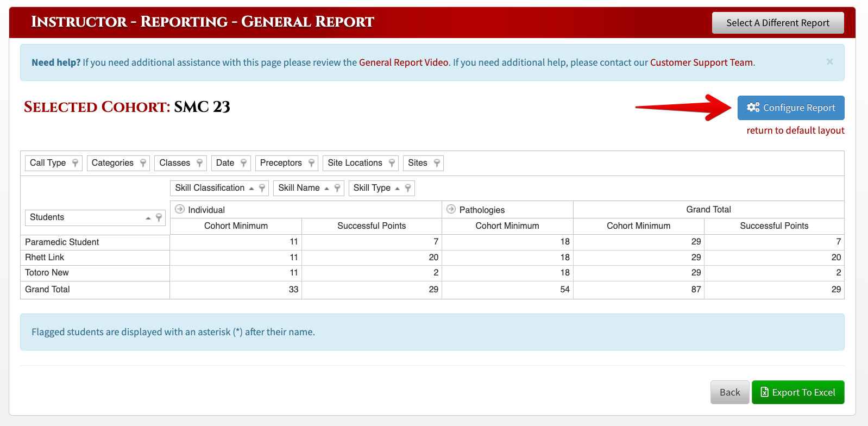Select A Different Report
Viewport: 868px width, 426px height.
[778, 23]
